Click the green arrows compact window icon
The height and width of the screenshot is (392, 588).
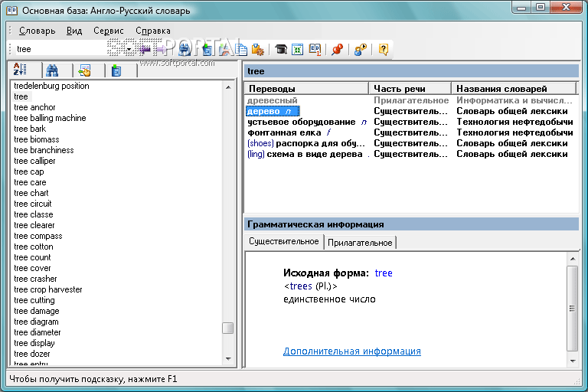(297, 50)
